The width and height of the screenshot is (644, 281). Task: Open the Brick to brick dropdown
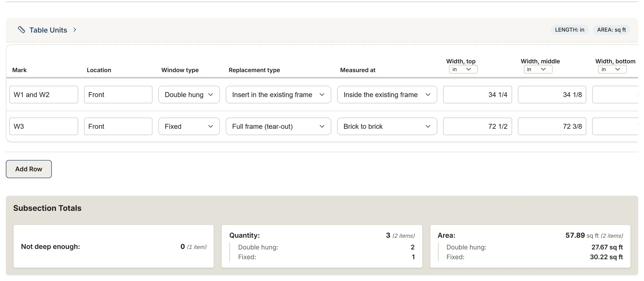coord(387,126)
